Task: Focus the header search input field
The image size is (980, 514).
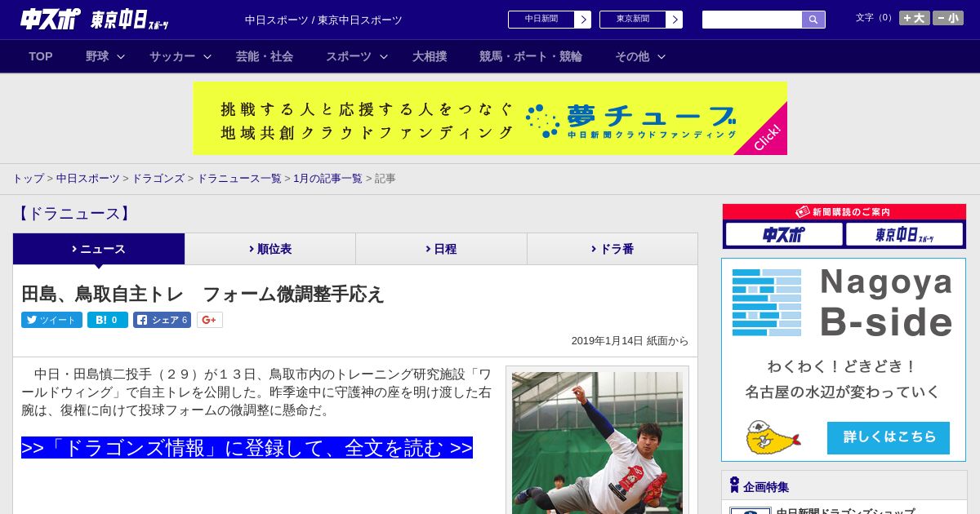Action: click(752, 20)
